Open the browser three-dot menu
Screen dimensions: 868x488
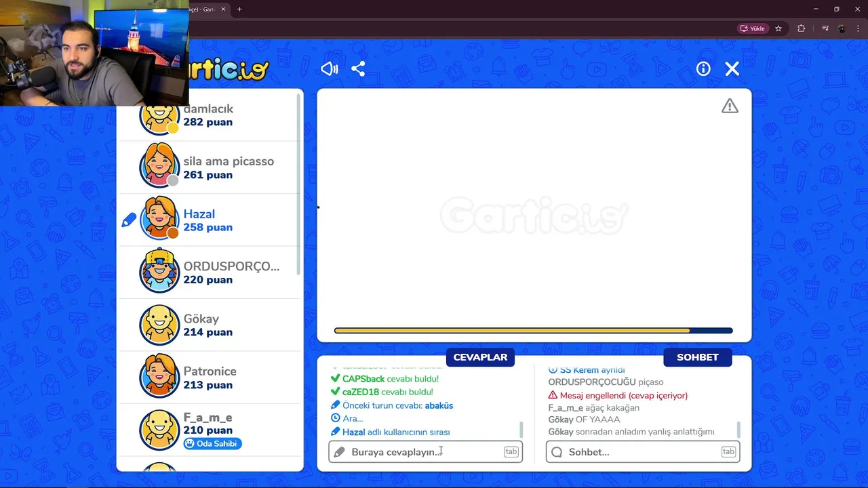point(858,28)
